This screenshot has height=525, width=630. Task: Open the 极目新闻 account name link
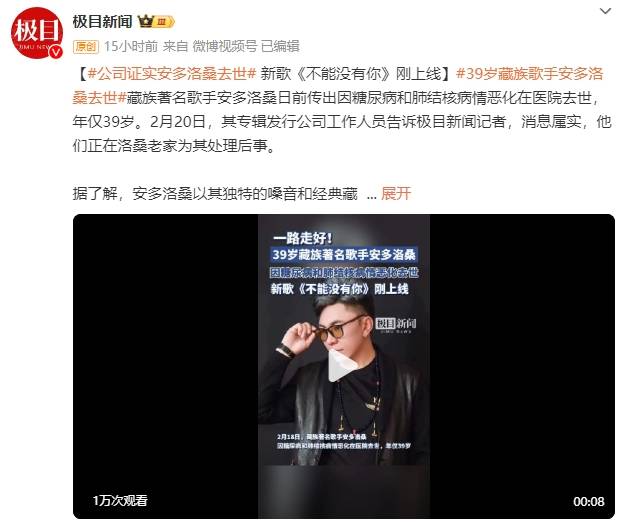pyautogui.click(x=102, y=21)
